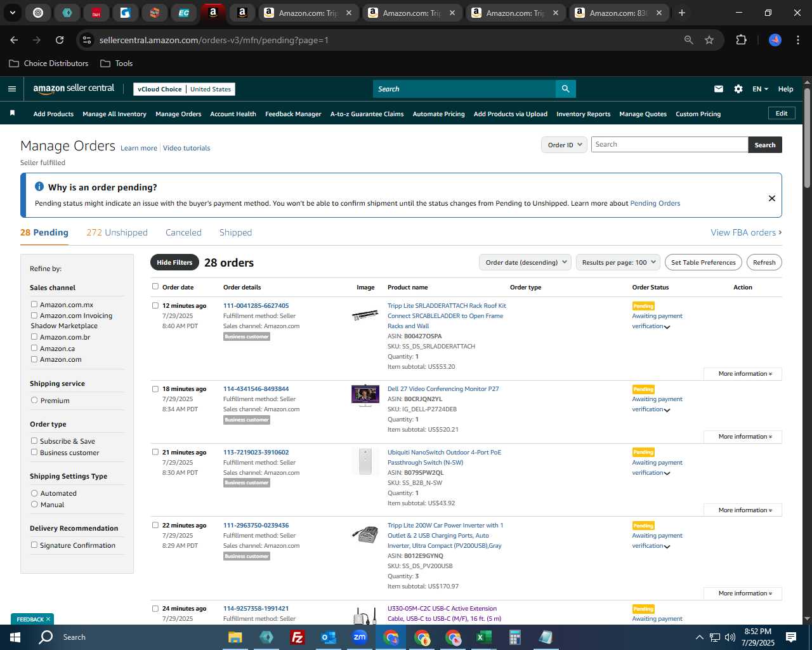The height and width of the screenshot is (650, 812).
Task: Select the Automated shipping settings radio
Action: pyautogui.click(x=34, y=493)
